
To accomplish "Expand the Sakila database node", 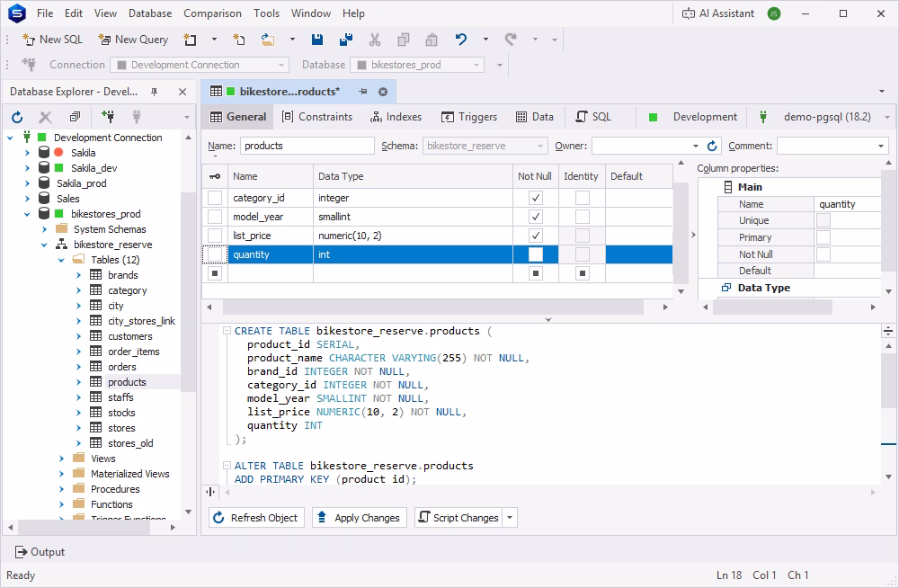I will point(27,153).
